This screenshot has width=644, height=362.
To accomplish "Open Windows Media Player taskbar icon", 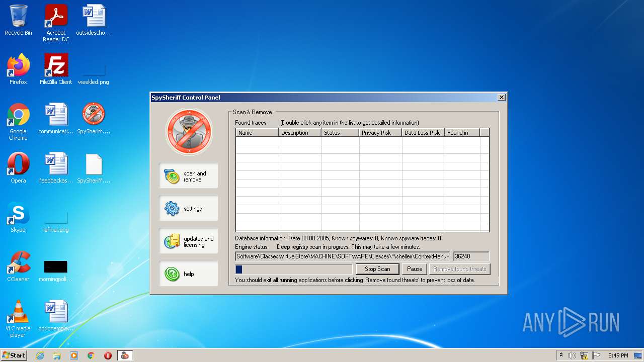I will click(x=74, y=355).
